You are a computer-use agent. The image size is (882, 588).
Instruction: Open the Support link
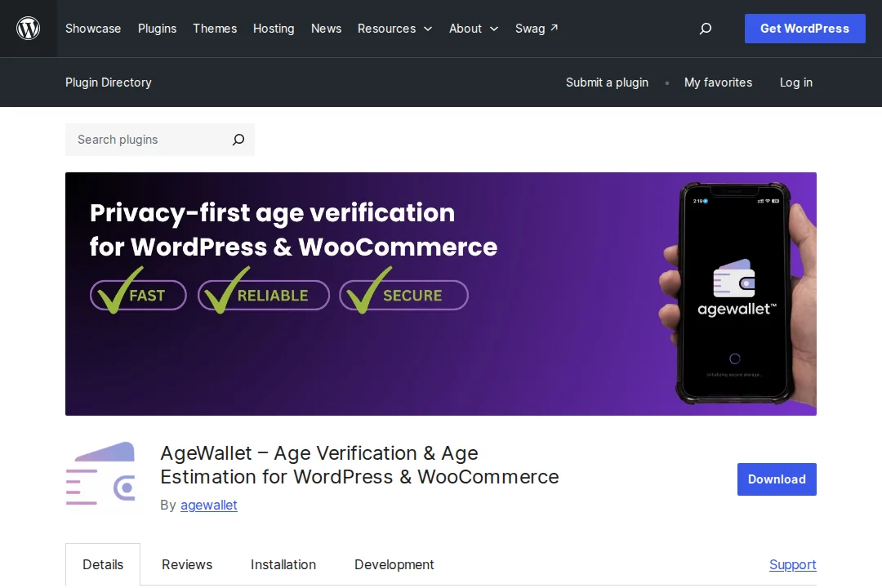792,564
